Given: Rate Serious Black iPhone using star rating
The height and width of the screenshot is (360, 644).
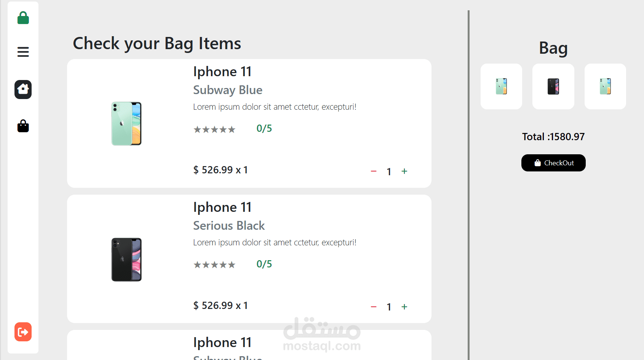Looking at the screenshot, I should 214,265.
